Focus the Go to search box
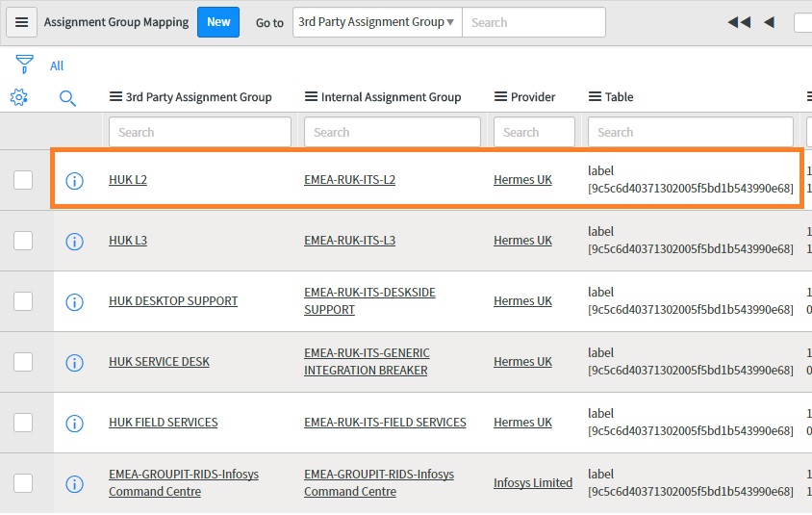 [x=534, y=22]
